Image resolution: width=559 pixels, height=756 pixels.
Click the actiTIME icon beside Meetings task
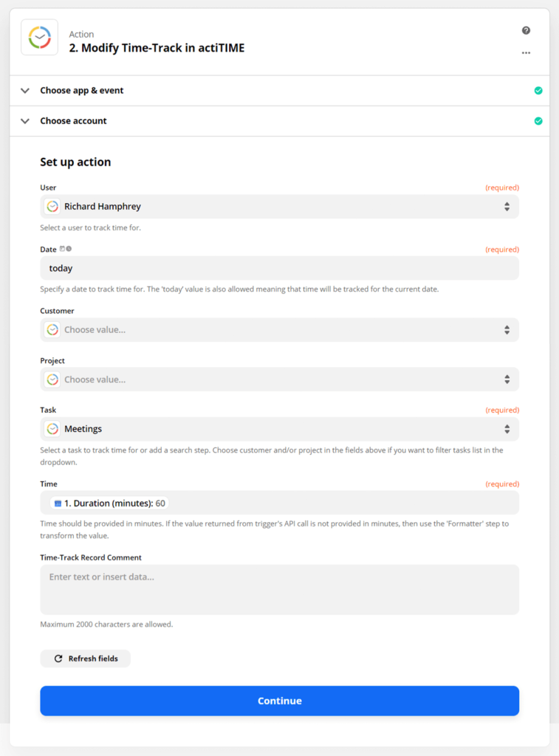52,428
